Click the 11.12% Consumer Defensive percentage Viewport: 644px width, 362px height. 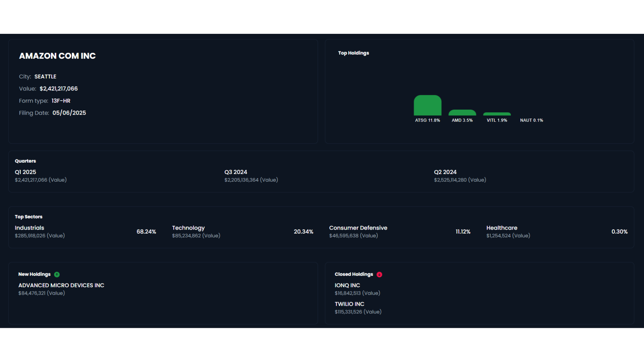tap(463, 232)
